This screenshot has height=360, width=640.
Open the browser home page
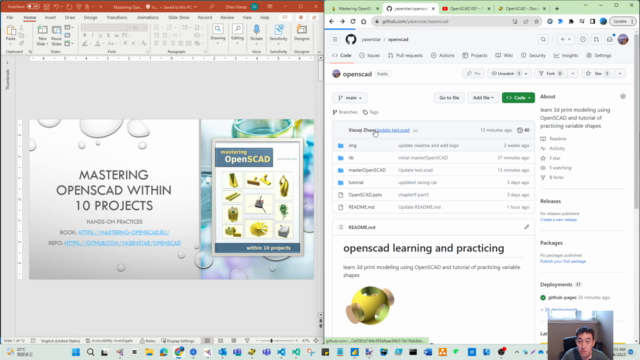coord(363,21)
